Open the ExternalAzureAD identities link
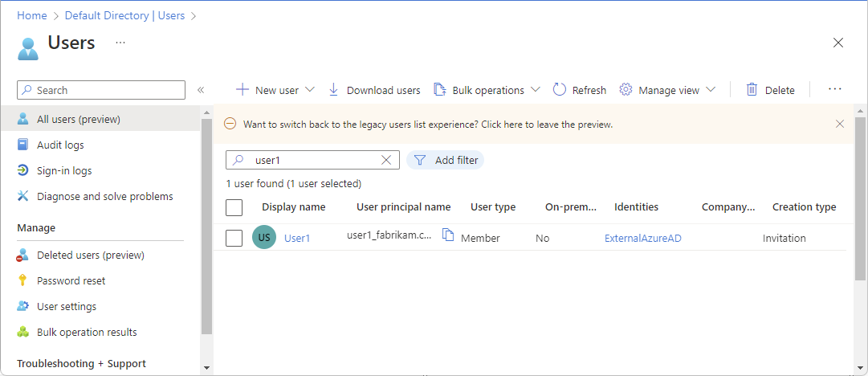 [642, 238]
